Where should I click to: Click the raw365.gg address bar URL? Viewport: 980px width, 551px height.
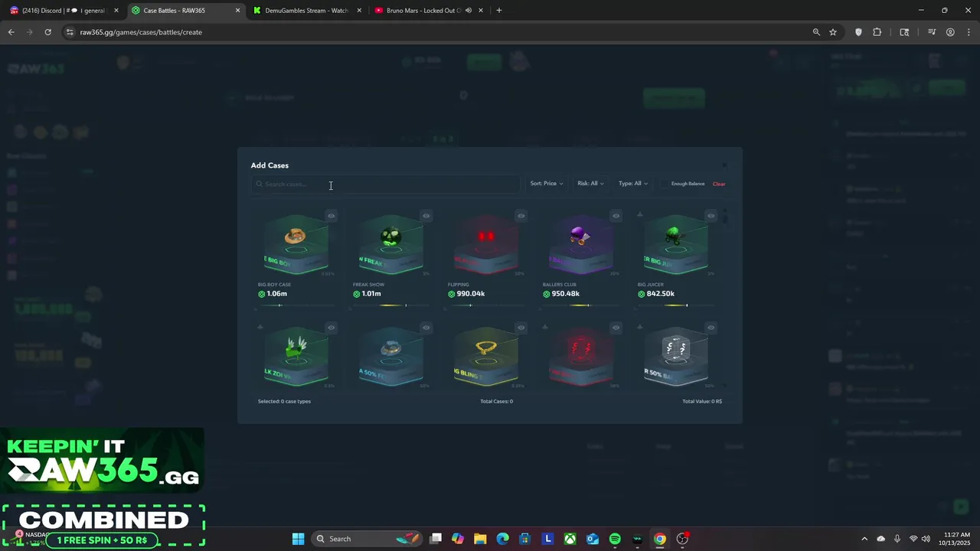(141, 32)
